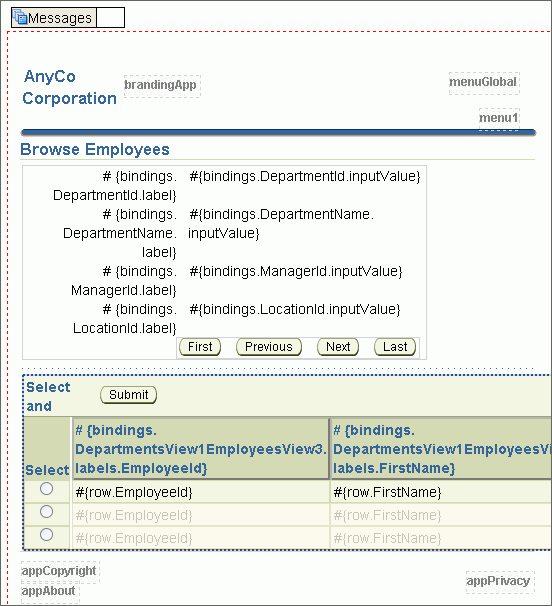The width and height of the screenshot is (552, 606).
Task: Click the DepartmentId.label binding
Action: pyautogui.click(x=115, y=186)
